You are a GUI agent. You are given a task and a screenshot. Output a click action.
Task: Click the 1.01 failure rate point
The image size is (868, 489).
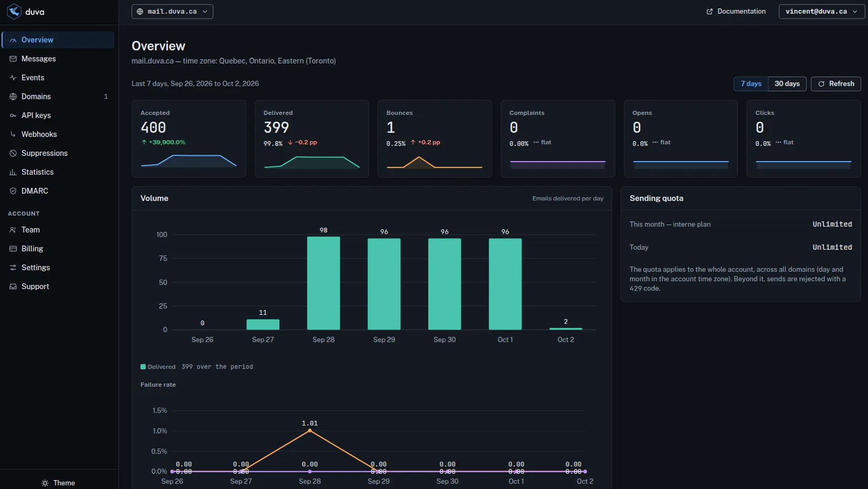click(x=310, y=431)
